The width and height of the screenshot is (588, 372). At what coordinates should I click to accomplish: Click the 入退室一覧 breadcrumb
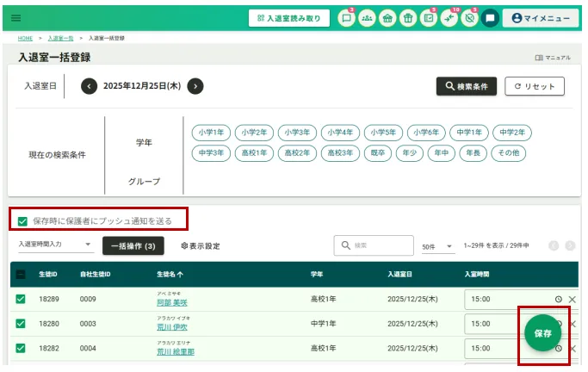pyautogui.click(x=60, y=39)
